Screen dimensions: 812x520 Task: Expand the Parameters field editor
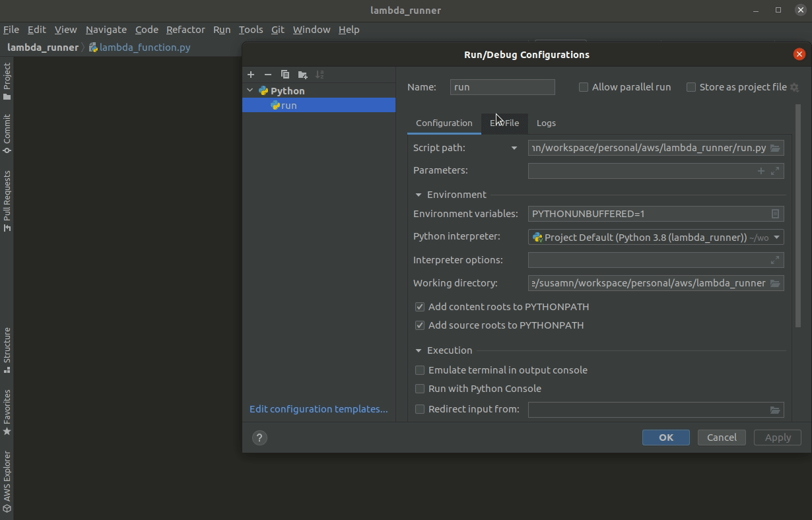775,171
